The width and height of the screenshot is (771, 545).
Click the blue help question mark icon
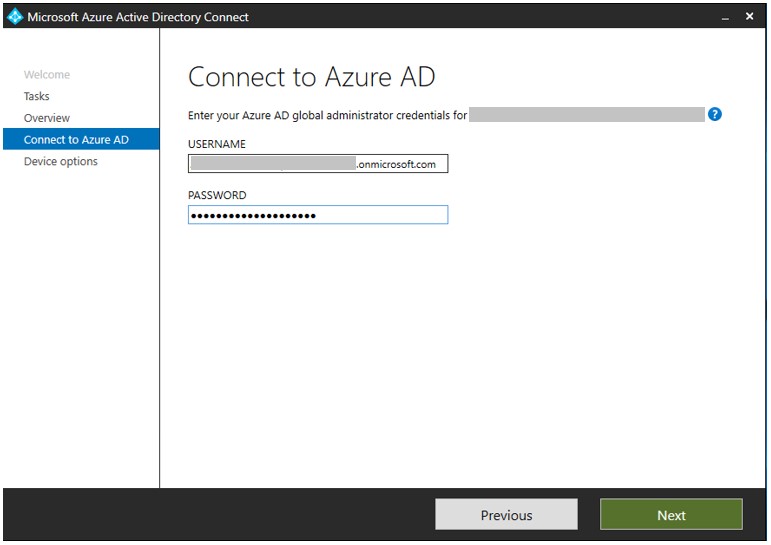tap(714, 115)
